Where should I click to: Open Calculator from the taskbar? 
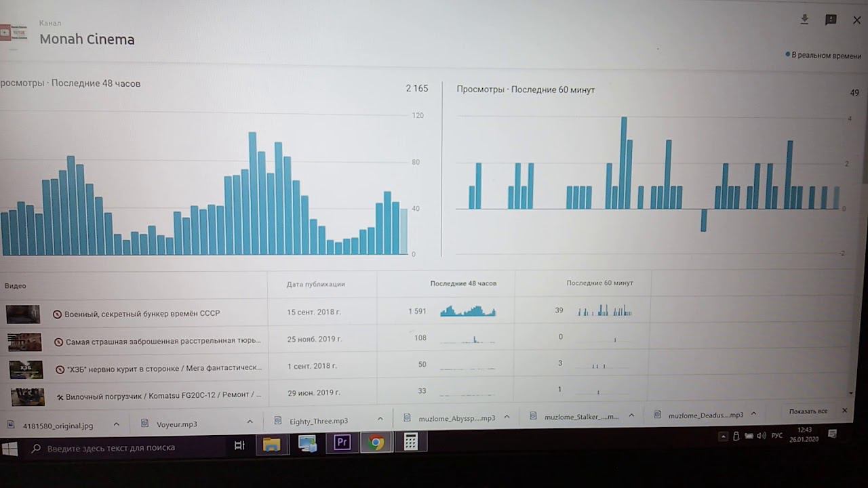click(x=410, y=442)
